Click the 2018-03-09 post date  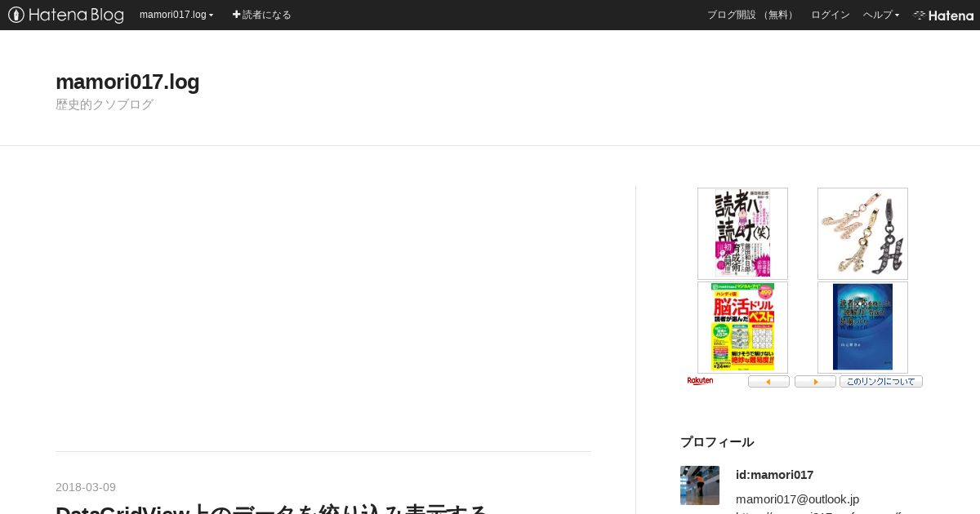coord(86,487)
